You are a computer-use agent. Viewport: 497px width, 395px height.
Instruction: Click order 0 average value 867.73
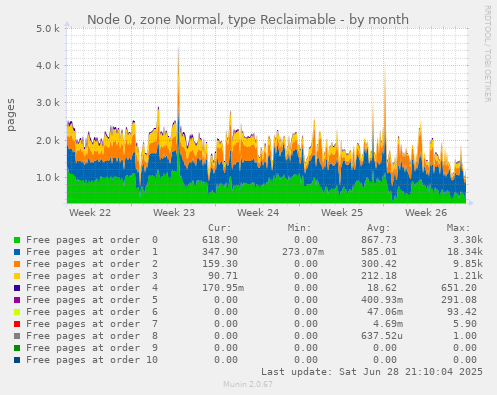pyautogui.click(x=379, y=240)
